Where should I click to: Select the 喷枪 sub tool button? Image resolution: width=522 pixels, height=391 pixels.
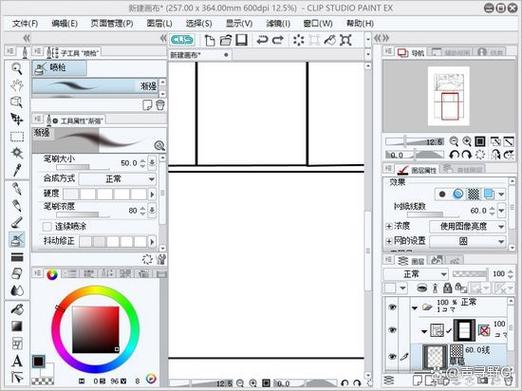(59, 68)
